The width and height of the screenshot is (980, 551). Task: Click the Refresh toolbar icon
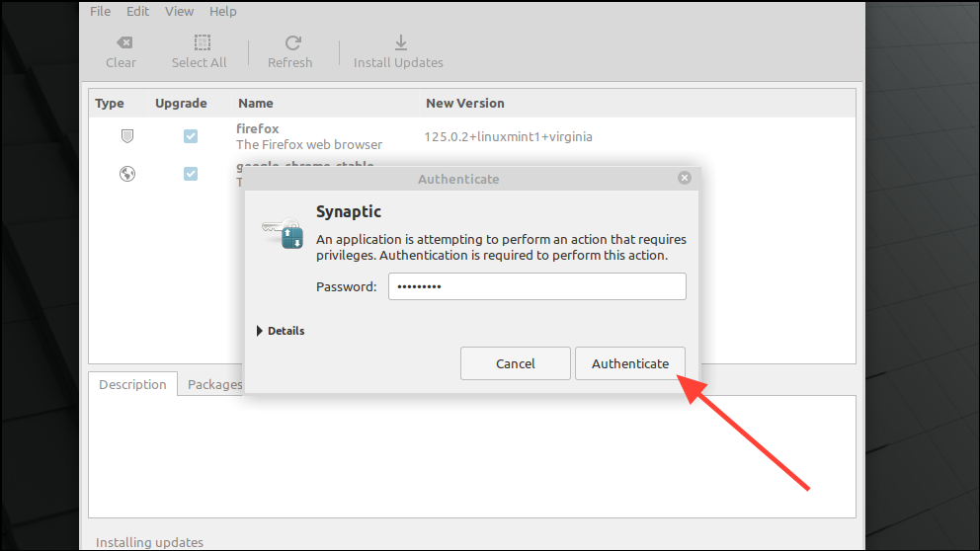[x=292, y=42]
